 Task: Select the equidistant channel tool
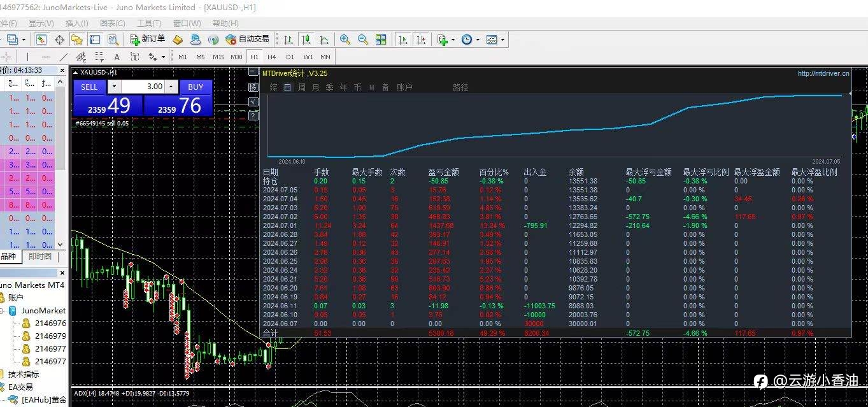[82, 57]
